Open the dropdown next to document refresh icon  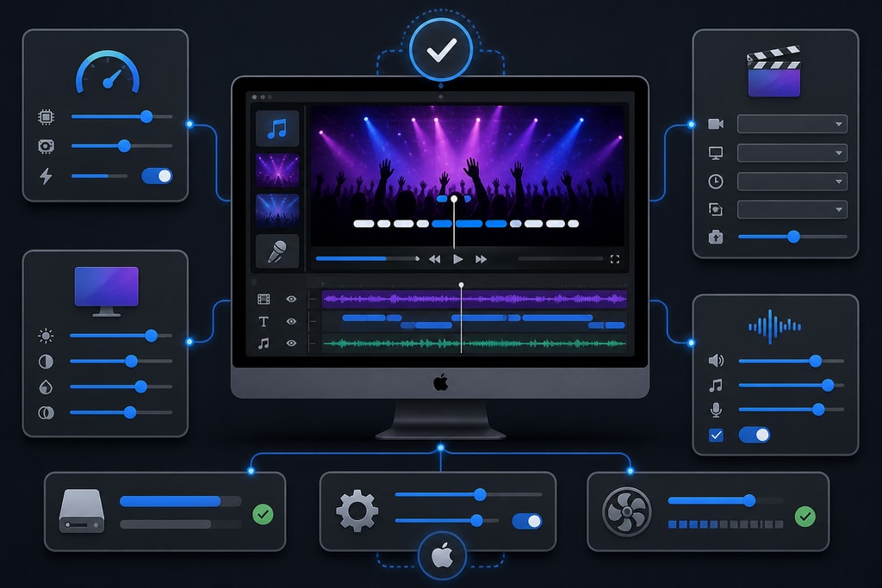tap(792, 210)
